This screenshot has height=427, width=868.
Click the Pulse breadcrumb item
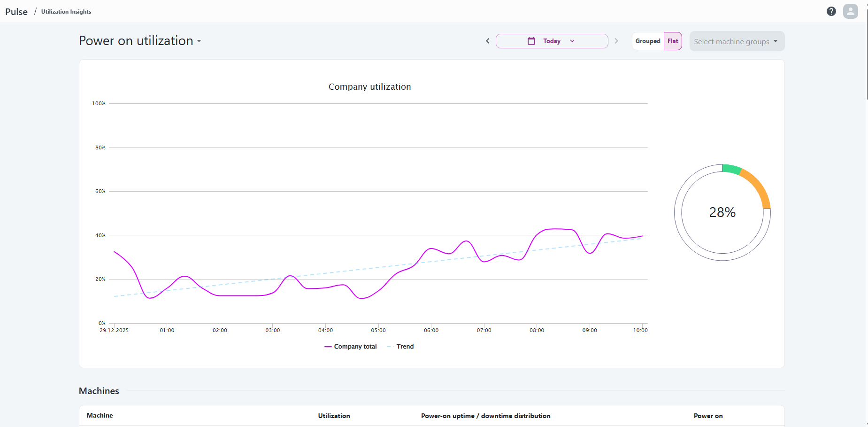coord(16,11)
